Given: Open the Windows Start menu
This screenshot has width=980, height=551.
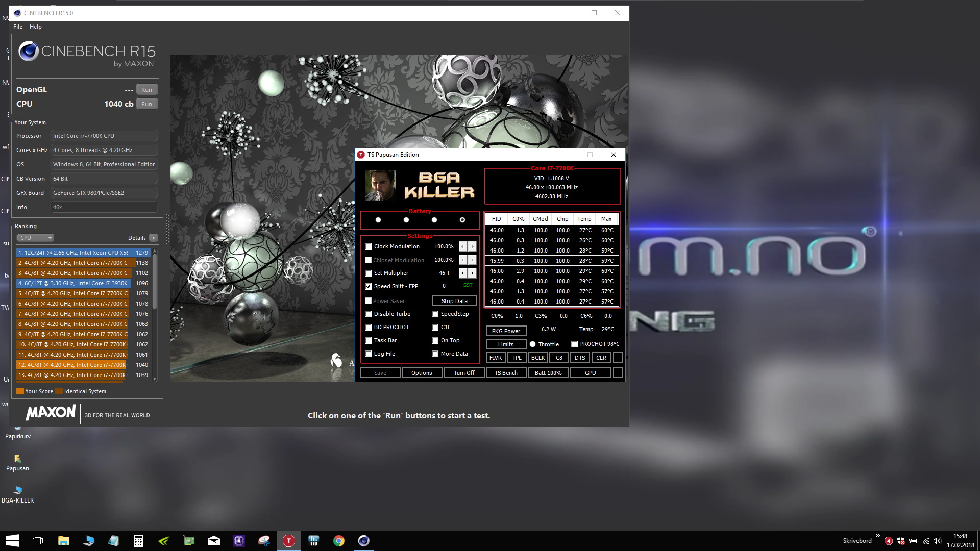Looking at the screenshot, I should coord(12,541).
